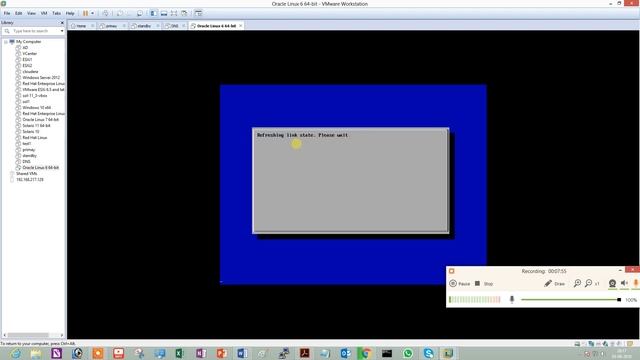Click the Unity mode toolbar icon
Screen dimensions: 640x360
coord(184,13)
